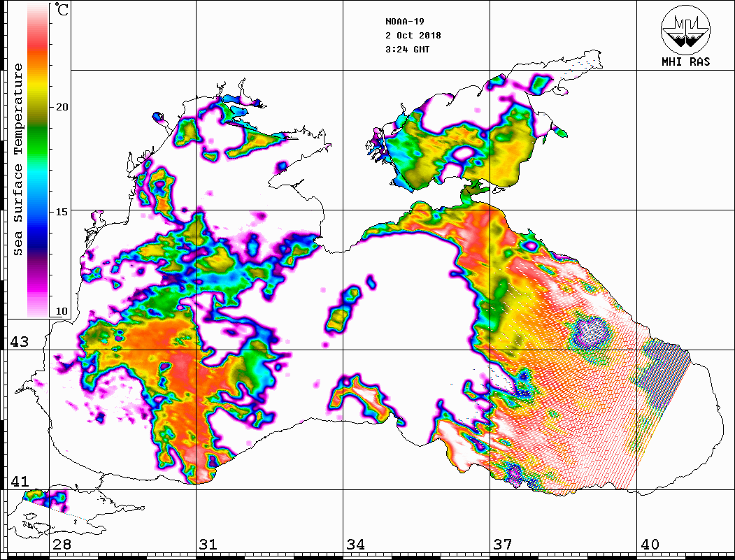Click the longitude 37 axis label
Viewport: 735px width, 560px height.
click(503, 544)
